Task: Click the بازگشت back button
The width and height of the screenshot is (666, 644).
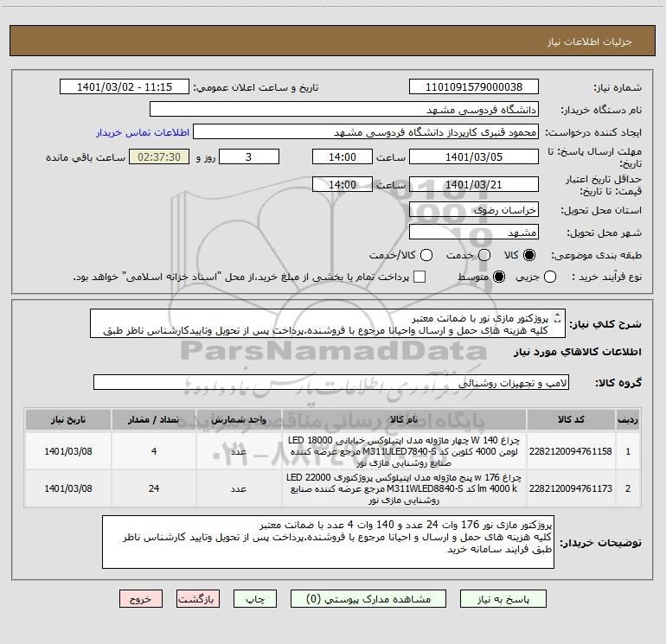Action: point(198,599)
